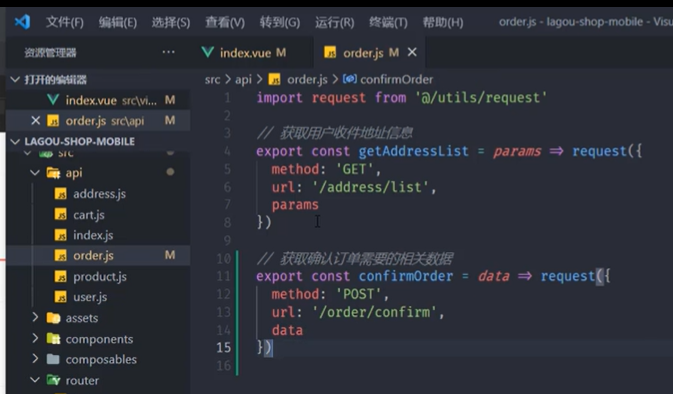
Task: Click line number 15 in gutter
Action: point(224,347)
